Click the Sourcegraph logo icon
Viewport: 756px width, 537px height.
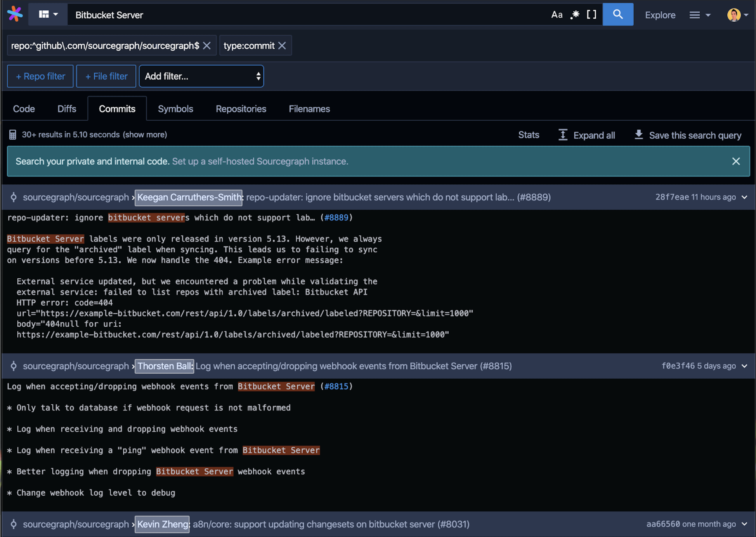click(x=15, y=14)
